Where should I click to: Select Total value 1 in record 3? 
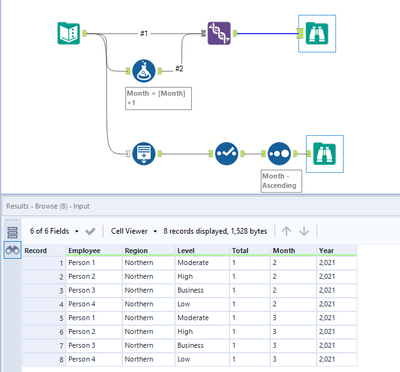[x=250, y=290]
